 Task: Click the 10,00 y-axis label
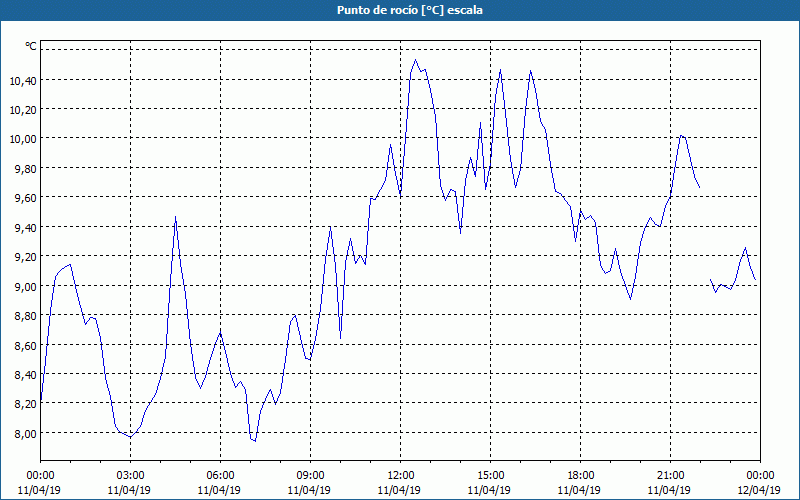[x=23, y=139]
